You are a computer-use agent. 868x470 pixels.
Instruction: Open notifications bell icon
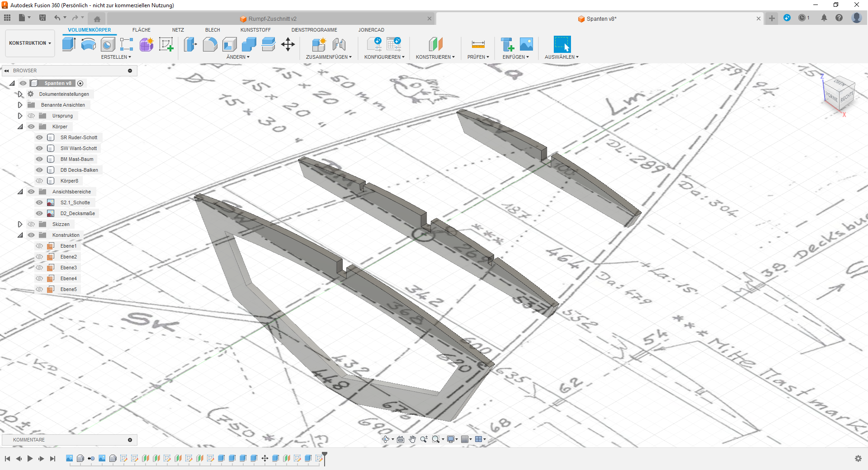click(824, 18)
